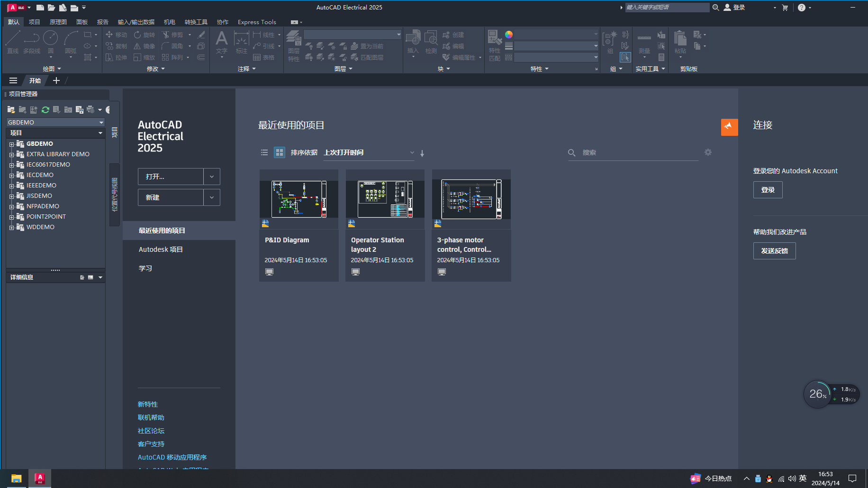Switch to list view of recent projects
868x488 pixels.
(x=264, y=152)
